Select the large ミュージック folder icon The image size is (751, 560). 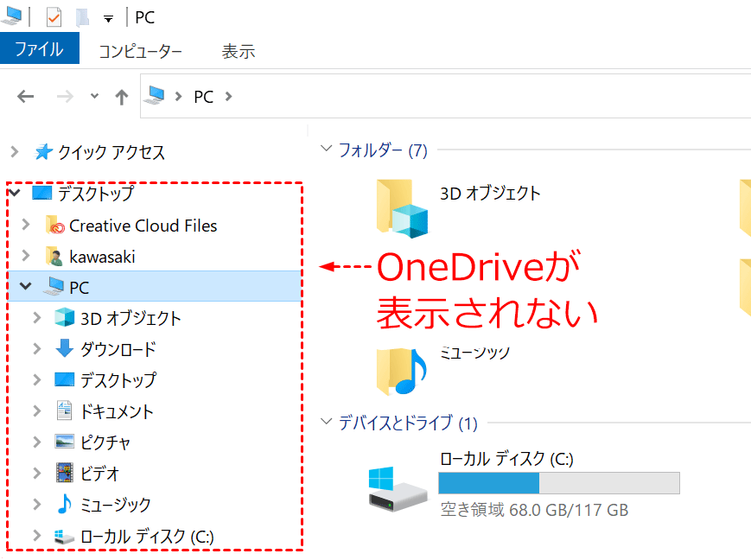402,371
